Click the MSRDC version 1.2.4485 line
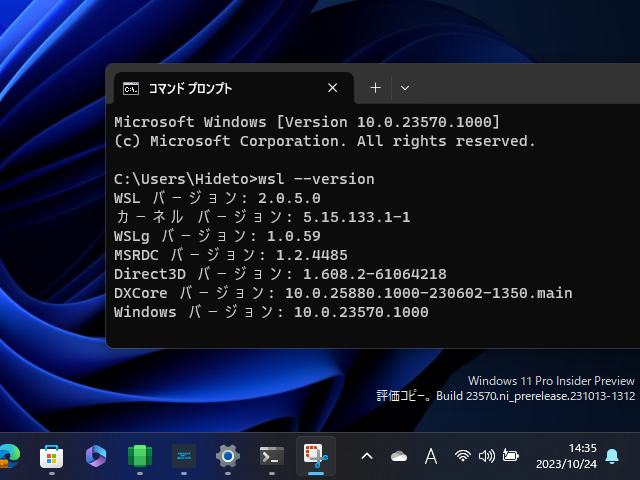The width and height of the screenshot is (640, 480). 231,255
